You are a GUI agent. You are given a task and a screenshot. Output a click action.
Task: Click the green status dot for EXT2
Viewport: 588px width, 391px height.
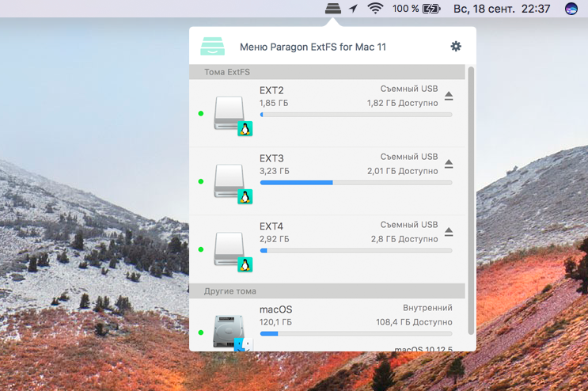point(201,113)
